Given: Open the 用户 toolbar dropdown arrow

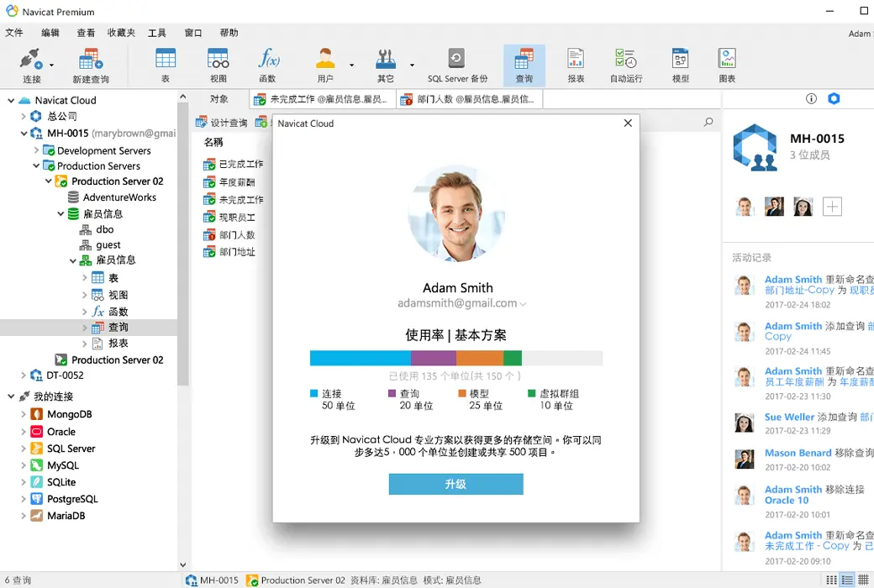Looking at the screenshot, I should [x=352, y=66].
